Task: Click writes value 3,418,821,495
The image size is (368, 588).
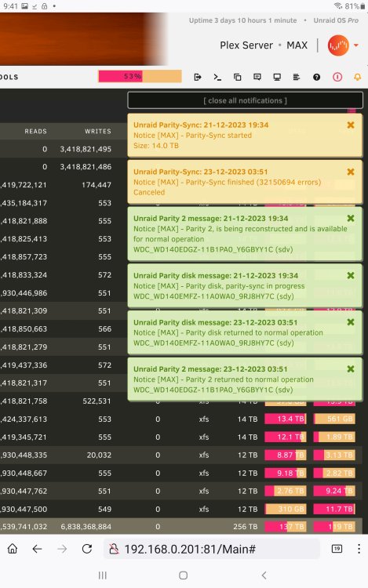Action: (x=86, y=149)
